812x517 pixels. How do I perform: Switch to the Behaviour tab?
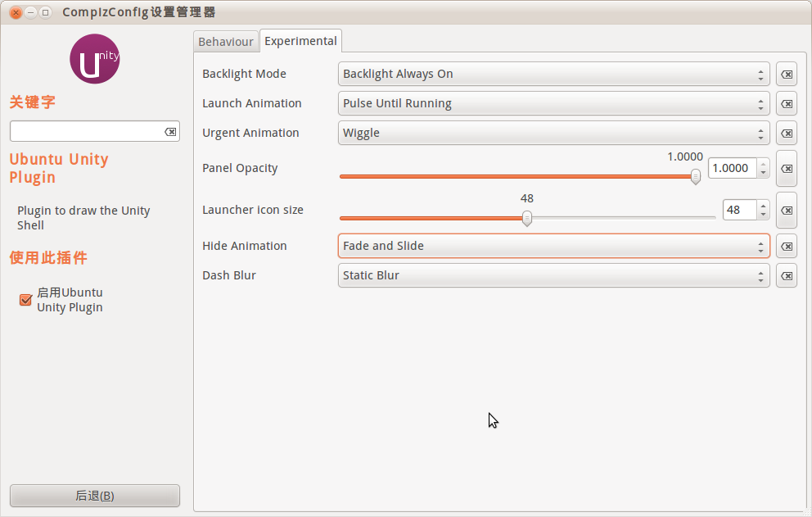(226, 42)
